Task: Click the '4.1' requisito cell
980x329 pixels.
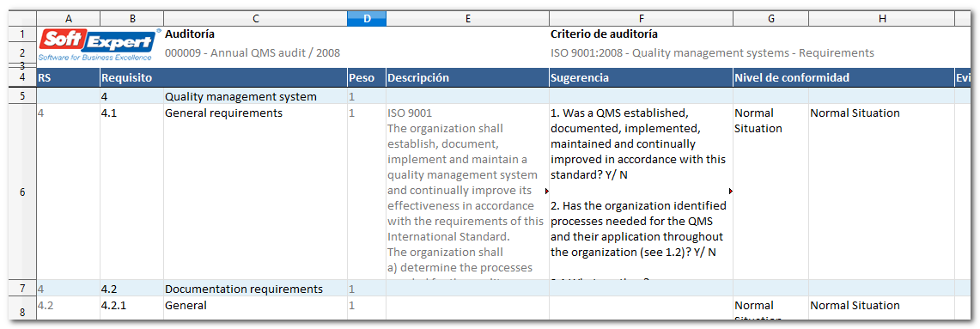Action: click(132, 192)
